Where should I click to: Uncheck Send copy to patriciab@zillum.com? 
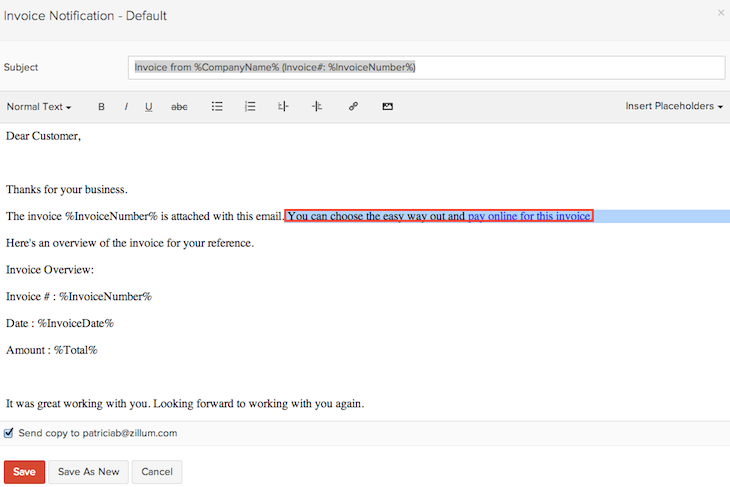coord(9,433)
